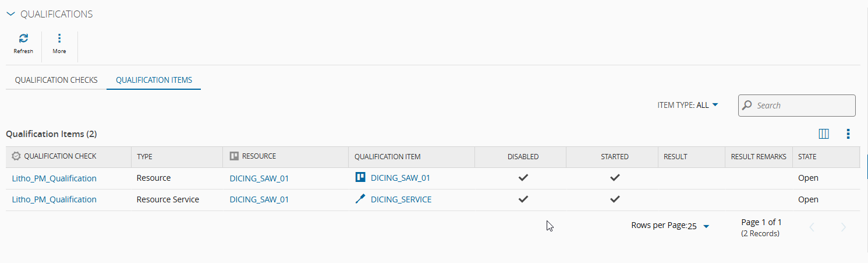The image size is (868, 263).
Task: Toggle Started checkmark for Resource Service row
Action: click(x=615, y=199)
